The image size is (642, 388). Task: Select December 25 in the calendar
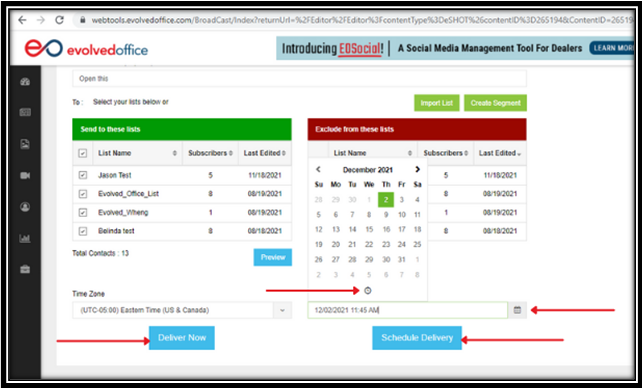pos(417,244)
